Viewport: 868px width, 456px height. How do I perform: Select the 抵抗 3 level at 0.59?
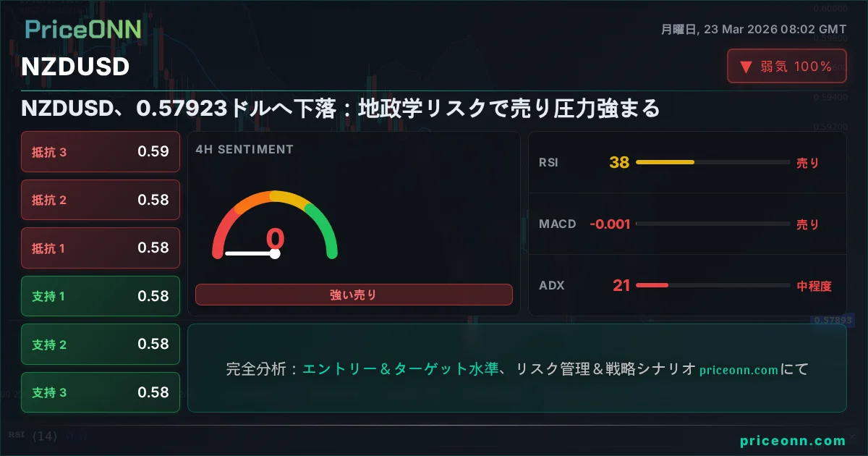tap(101, 152)
